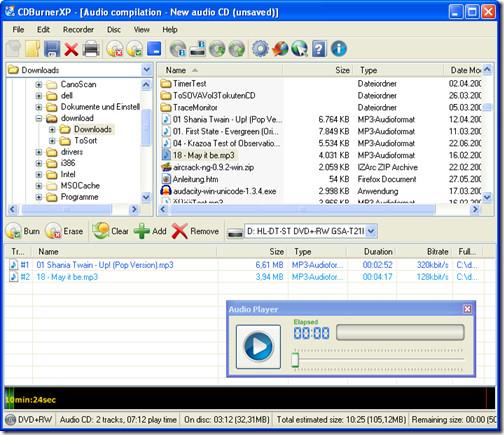Viewport: 504px width, 435px height.
Task: Click the Audio Player seek slider handle
Action: coord(295,360)
